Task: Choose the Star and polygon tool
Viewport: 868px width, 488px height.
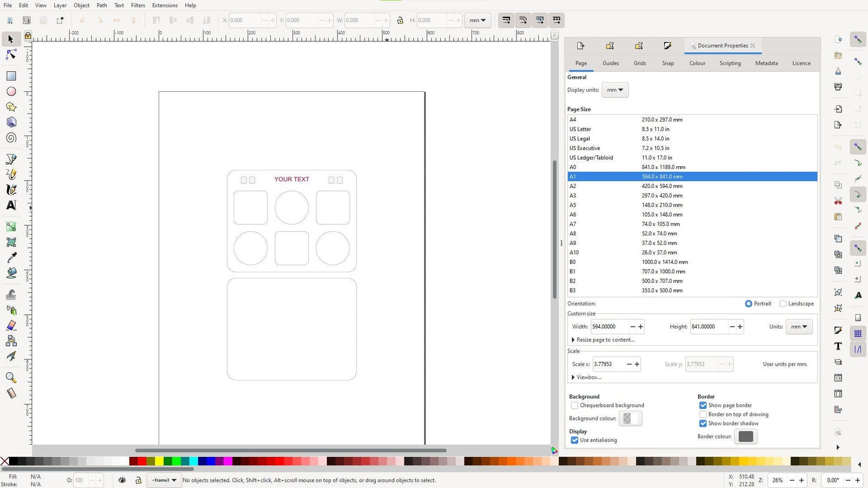Action: 11,107
